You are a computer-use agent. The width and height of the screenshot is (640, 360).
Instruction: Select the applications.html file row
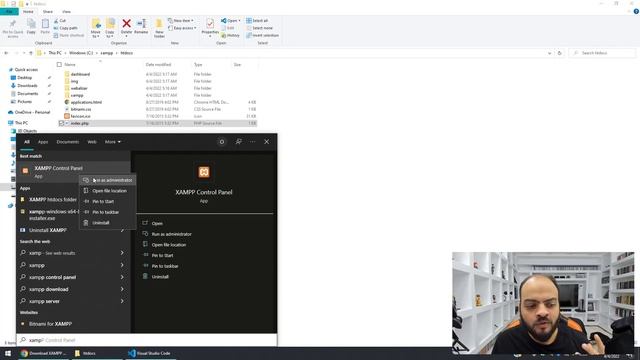tap(157, 102)
